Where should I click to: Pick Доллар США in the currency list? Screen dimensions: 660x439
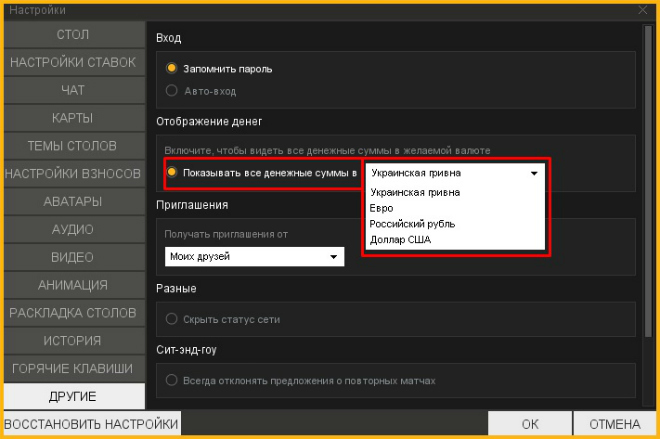(400, 240)
